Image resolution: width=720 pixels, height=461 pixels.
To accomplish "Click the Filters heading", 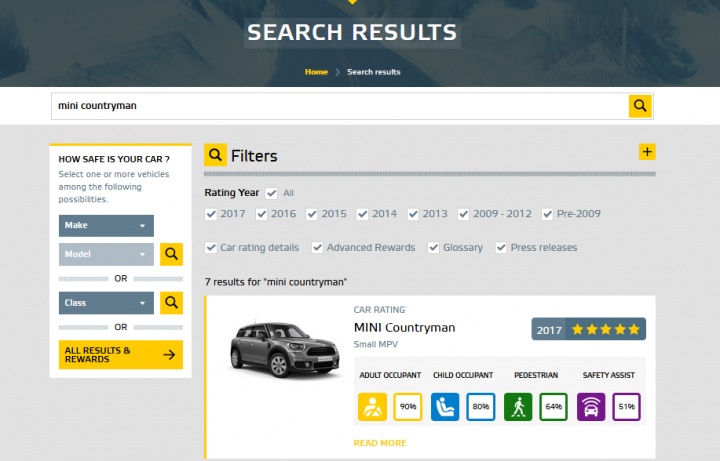I will point(254,156).
